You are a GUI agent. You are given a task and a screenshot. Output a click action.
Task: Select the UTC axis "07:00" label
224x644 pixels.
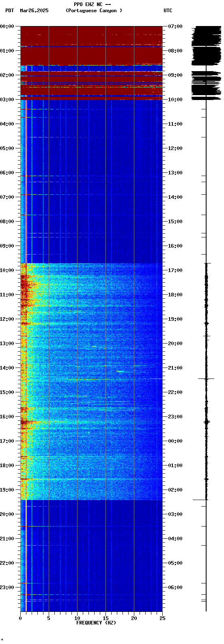(x=175, y=26)
